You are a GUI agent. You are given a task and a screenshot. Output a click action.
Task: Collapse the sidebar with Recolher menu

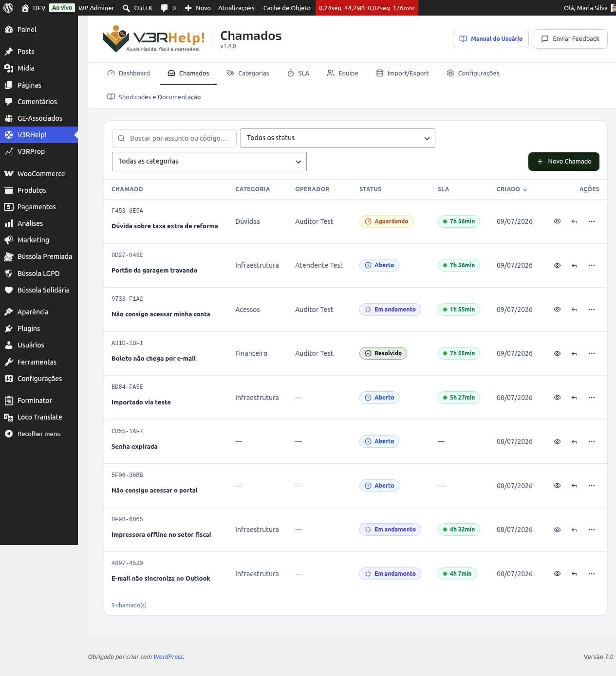(39, 434)
